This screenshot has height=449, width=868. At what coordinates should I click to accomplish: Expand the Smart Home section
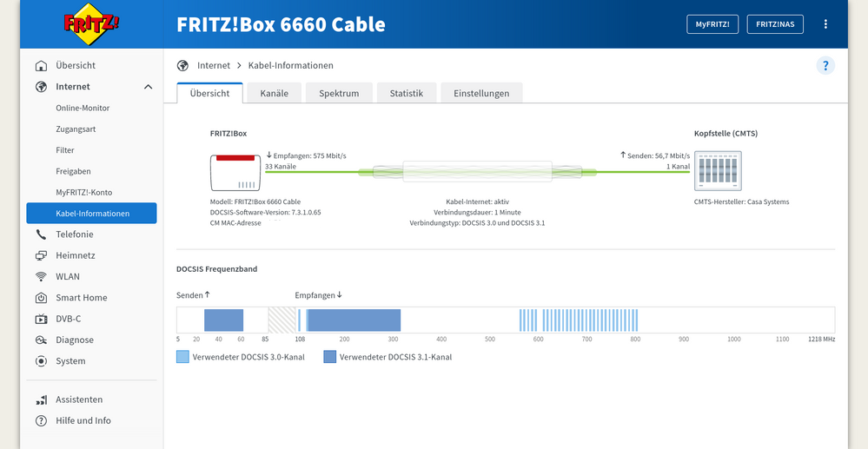click(x=81, y=298)
